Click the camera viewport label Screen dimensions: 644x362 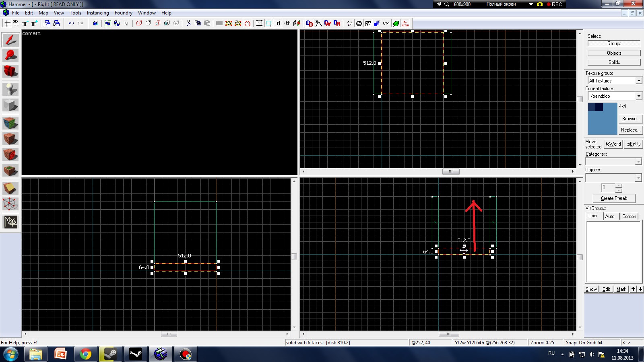point(31,33)
